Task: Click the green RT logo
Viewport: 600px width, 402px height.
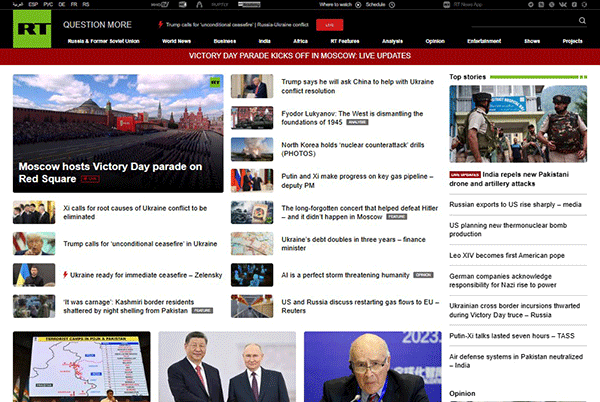Action: click(32, 29)
